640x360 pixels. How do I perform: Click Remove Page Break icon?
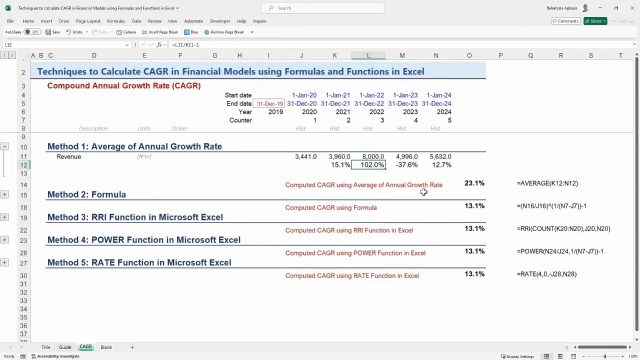click(x=207, y=32)
